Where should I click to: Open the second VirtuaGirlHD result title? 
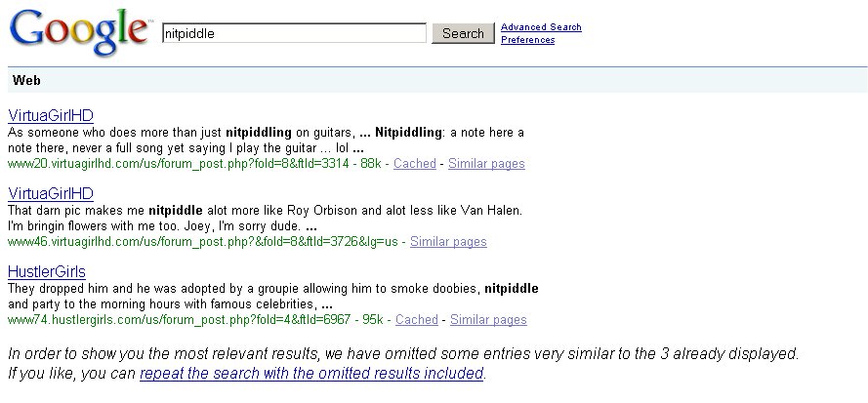[50, 193]
